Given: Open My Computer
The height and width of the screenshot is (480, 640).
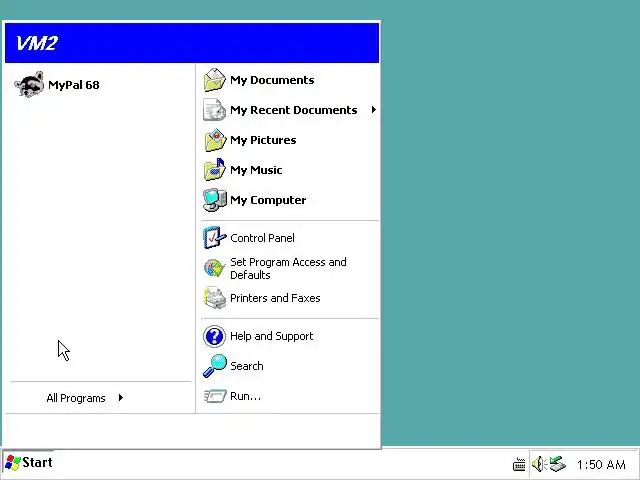Looking at the screenshot, I should [290, 200].
